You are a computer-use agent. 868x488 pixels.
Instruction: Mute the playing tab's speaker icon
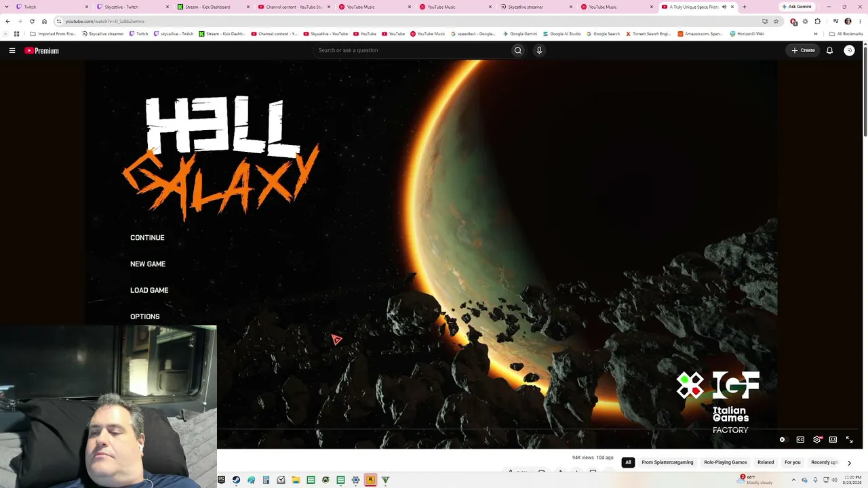[724, 7]
